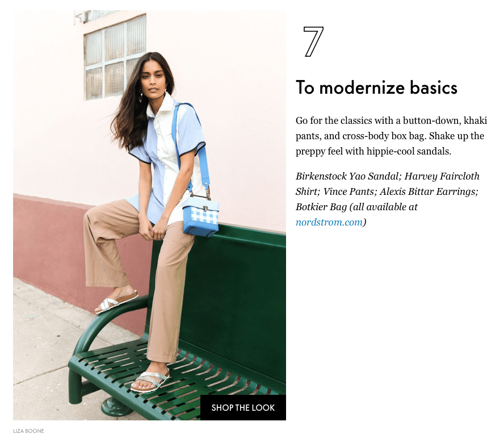Click the model's dangling earring
This screenshot has width=504, height=438.
click(x=141, y=95)
